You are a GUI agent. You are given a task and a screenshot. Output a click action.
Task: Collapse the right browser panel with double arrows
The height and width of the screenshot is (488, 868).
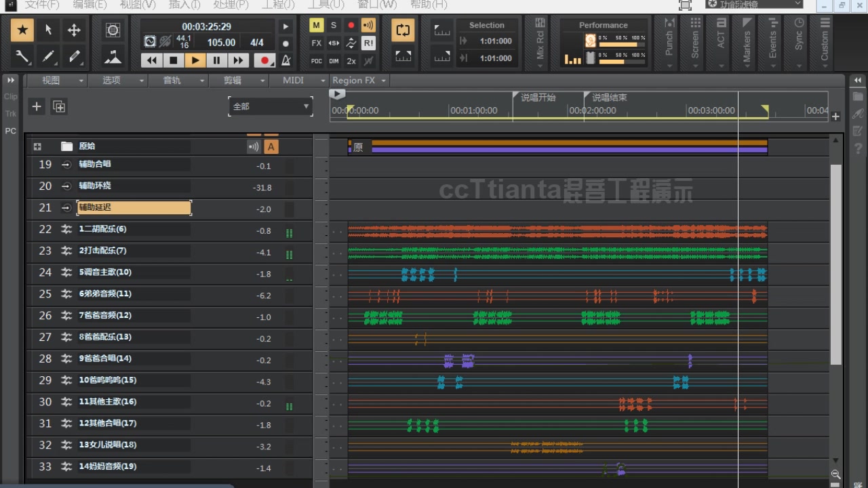[858, 80]
